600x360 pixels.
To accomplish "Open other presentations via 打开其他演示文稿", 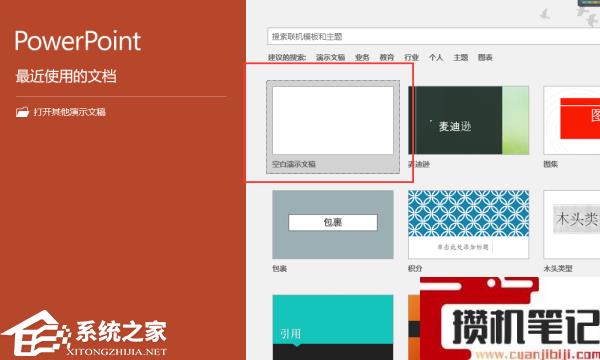I will [61, 112].
